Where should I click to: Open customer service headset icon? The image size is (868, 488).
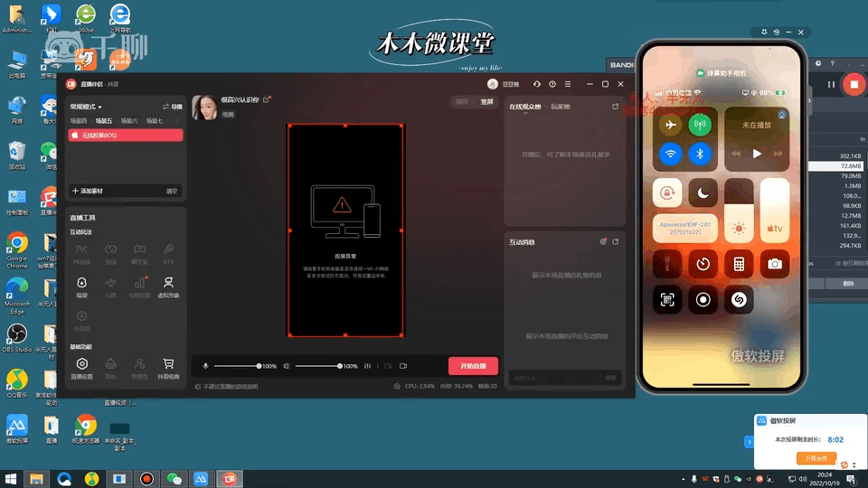click(x=537, y=84)
